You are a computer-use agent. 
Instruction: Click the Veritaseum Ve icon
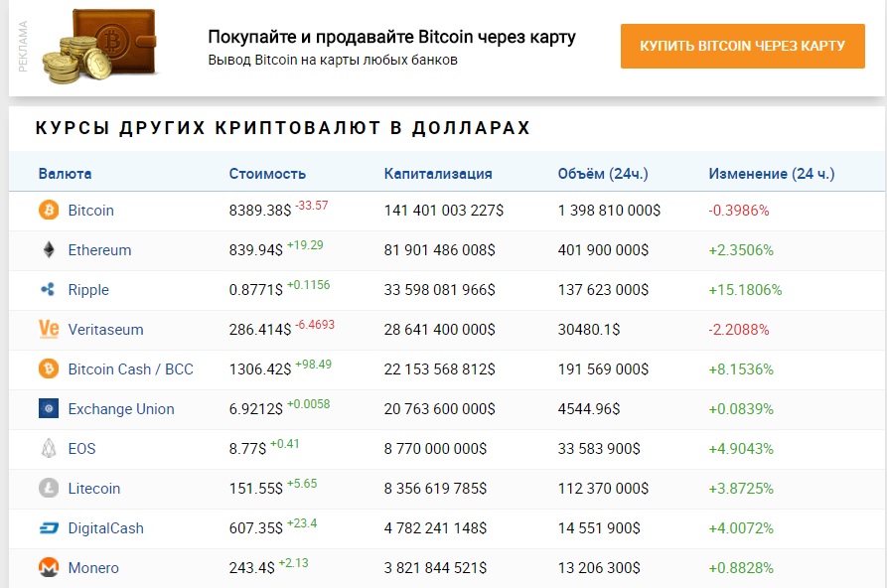click(48, 330)
